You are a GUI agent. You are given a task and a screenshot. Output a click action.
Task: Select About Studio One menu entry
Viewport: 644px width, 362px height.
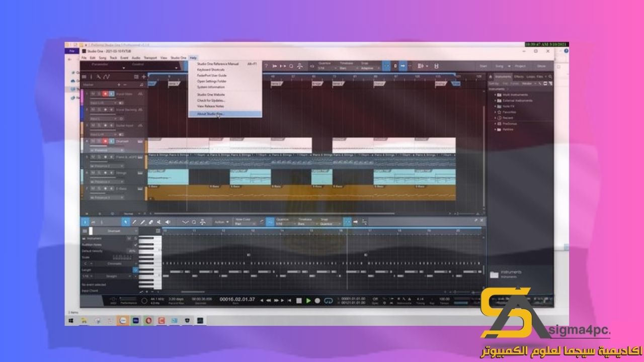(225, 114)
